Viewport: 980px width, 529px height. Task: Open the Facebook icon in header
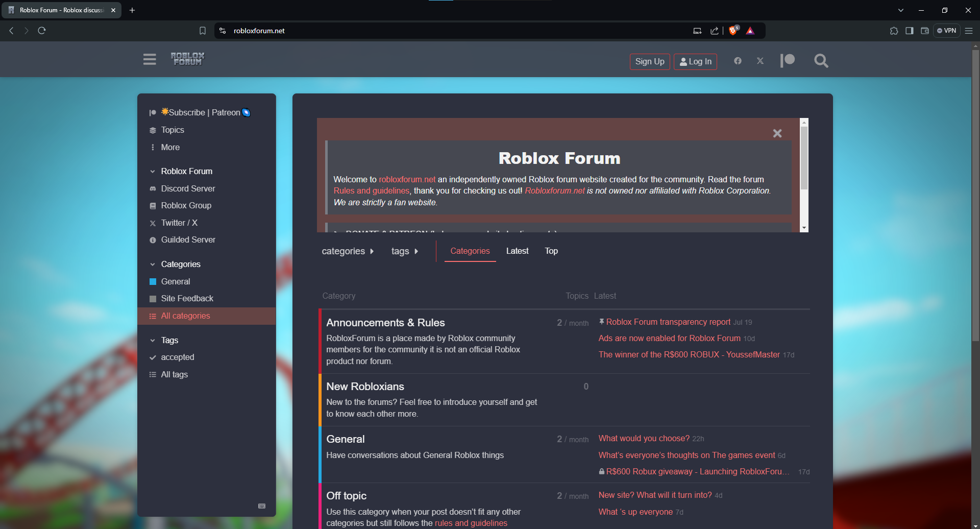pyautogui.click(x=738, y=61)
